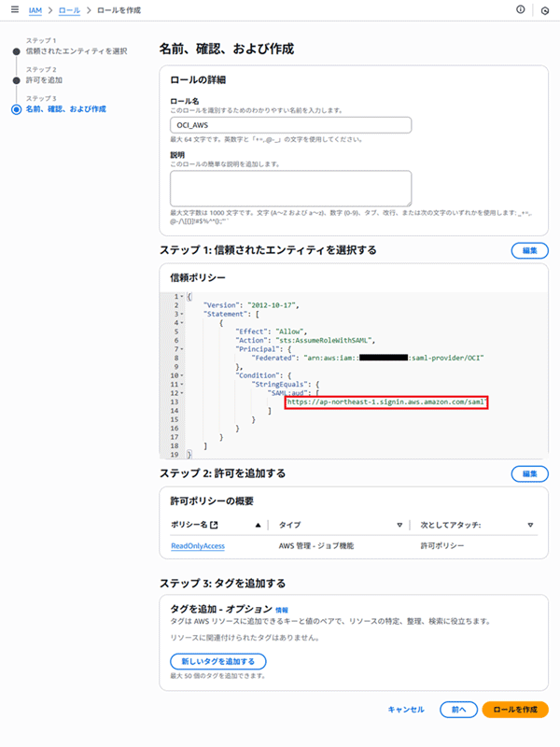Click the 信頼ポリシー heading
The width and height of the screenshot is (560, 747).
click(198, 277)
